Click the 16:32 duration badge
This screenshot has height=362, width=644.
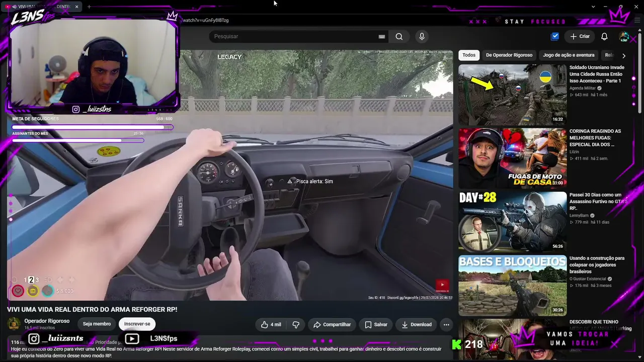[557, 120]
